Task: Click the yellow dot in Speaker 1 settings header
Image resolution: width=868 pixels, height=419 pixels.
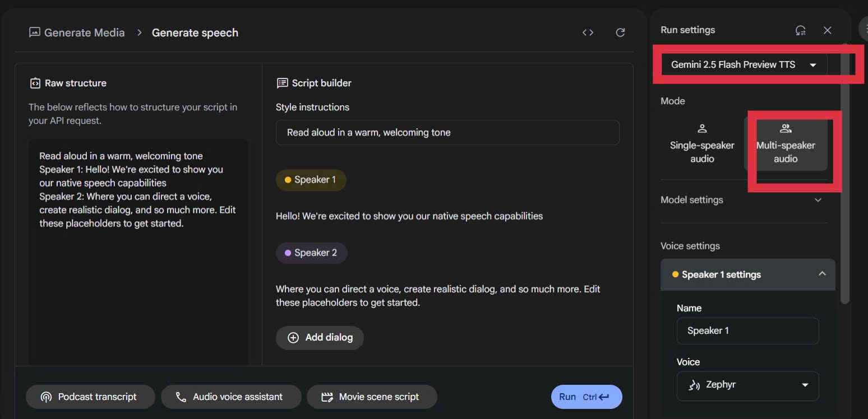Action: 675,274
